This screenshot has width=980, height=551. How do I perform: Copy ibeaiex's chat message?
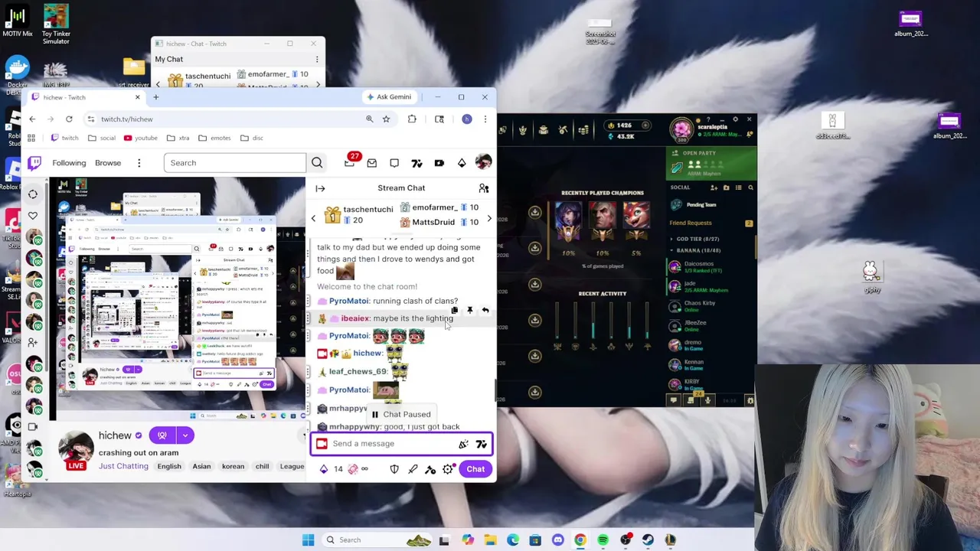[x=455, y=310]
